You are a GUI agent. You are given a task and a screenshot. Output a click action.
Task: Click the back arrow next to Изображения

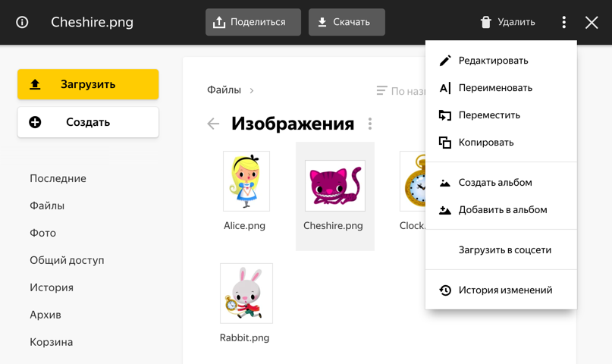click(213, 124)
